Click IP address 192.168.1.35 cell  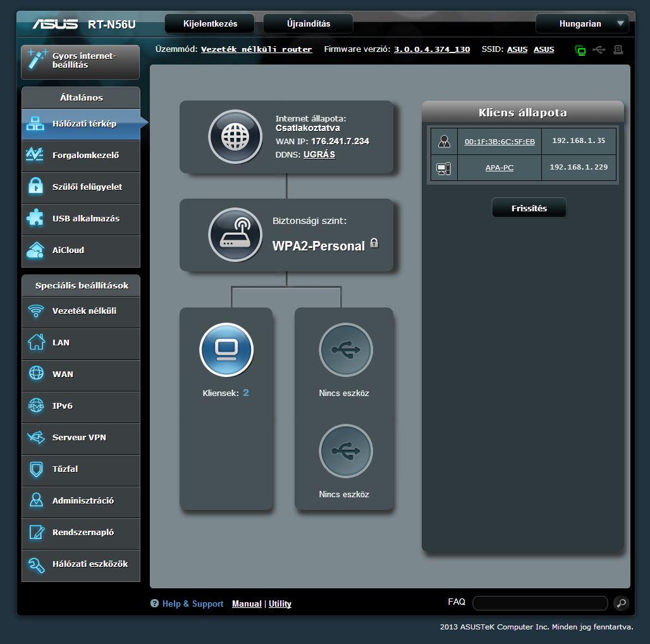point(579,141)
